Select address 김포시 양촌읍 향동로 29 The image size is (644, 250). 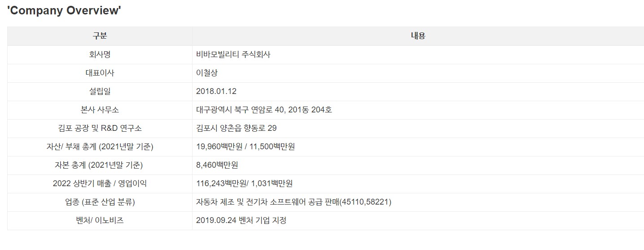(237, 128)
